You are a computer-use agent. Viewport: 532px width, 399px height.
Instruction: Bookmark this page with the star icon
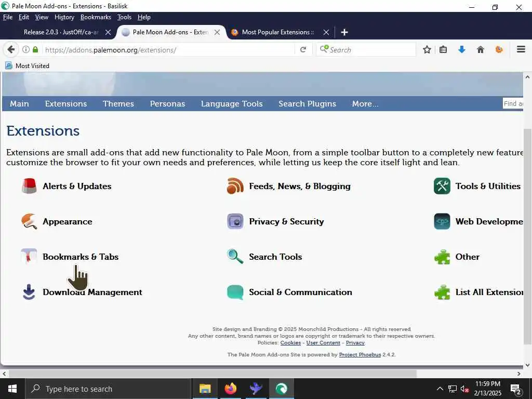[427, 50]
